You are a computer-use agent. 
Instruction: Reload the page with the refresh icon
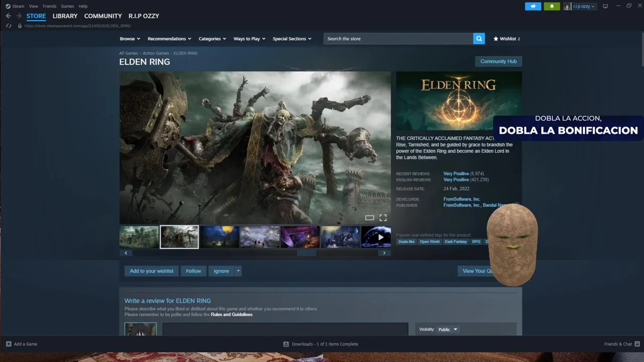(9, 26)
